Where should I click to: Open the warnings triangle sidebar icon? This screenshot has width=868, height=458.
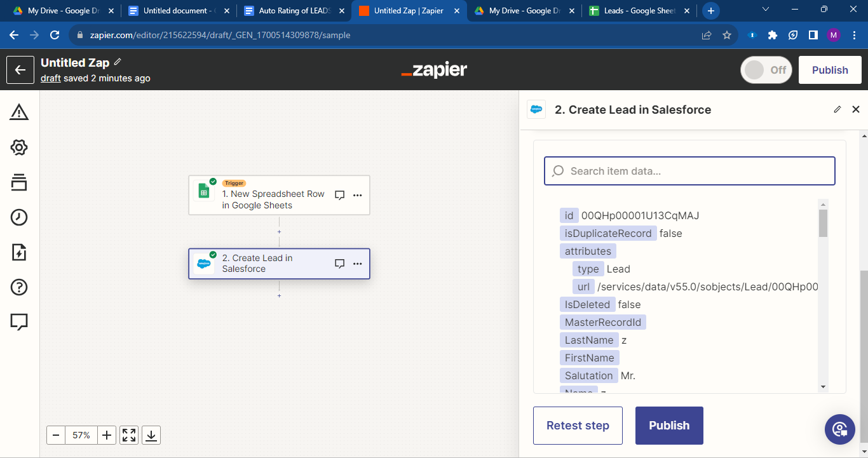point(19,112)
